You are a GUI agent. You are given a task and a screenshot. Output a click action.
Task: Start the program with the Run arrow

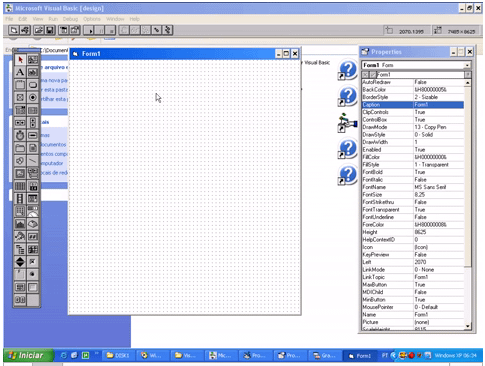tap(89, 30)
